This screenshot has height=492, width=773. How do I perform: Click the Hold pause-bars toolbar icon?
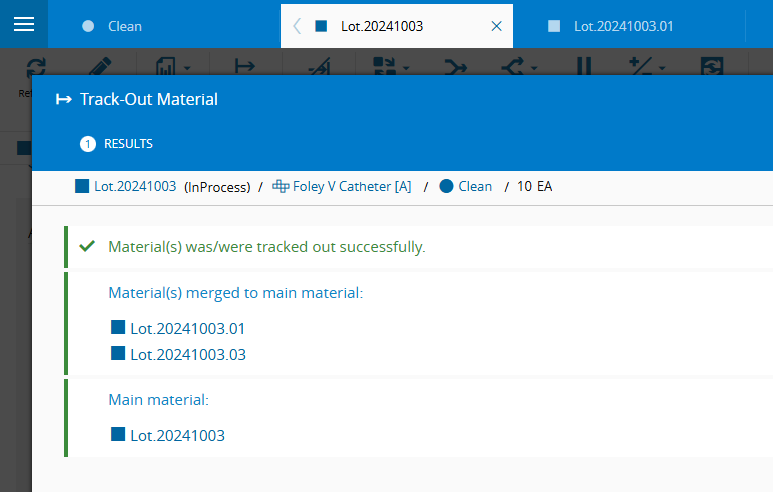coord(584,67)
